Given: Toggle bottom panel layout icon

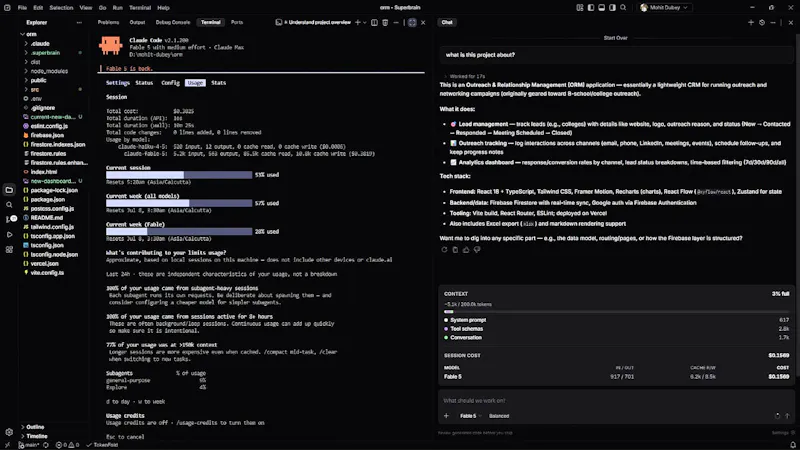Looking at the screenshot, I should pyautogui.click(x=602, y=8).
